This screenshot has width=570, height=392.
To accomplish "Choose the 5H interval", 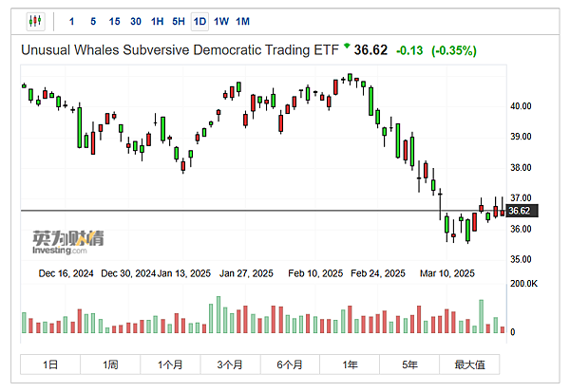I will 179,22.
